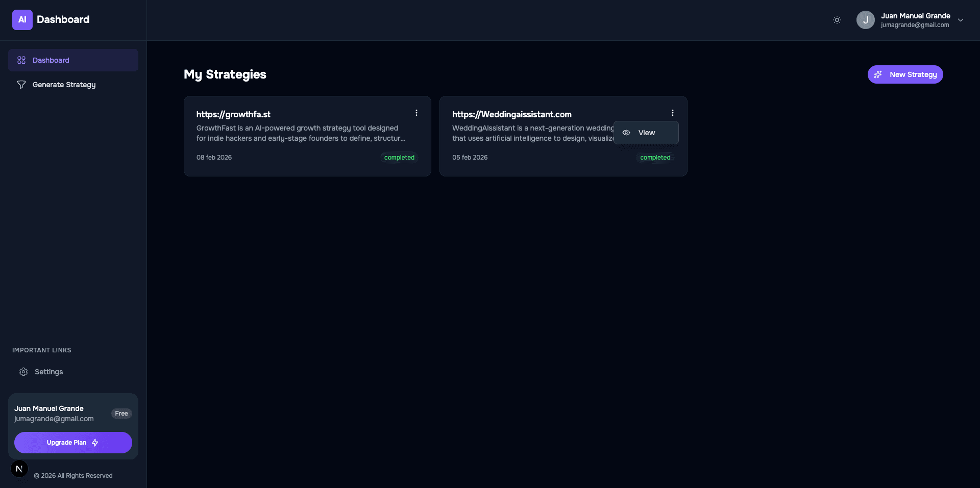Click the AI logo in the top-left corner
This screenshot has height=488, width=980.
(x=22, y=19)
